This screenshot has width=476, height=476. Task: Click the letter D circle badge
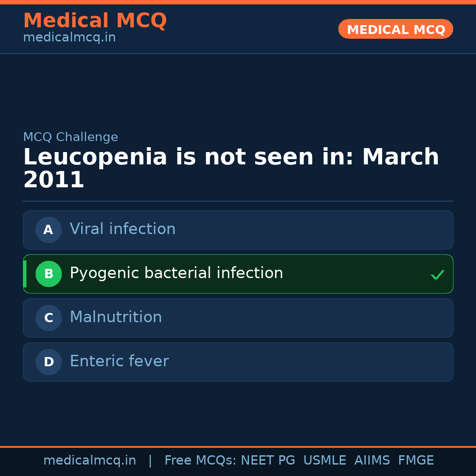click(x=48, y=362)
